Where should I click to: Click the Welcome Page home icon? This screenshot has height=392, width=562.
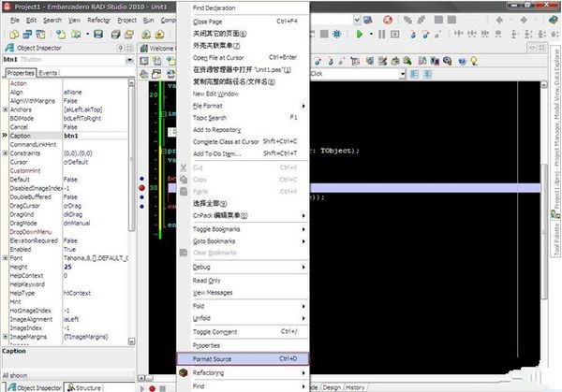144,48
